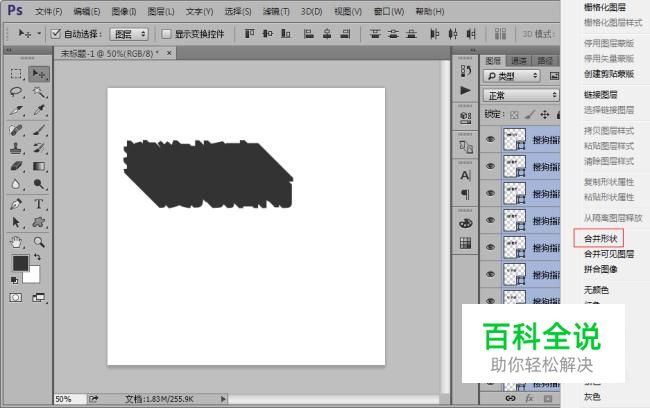The height and width of the screenshot is (408, 650).
Task: Open the Actions panel play icon
Action: [x=466, y=90]
